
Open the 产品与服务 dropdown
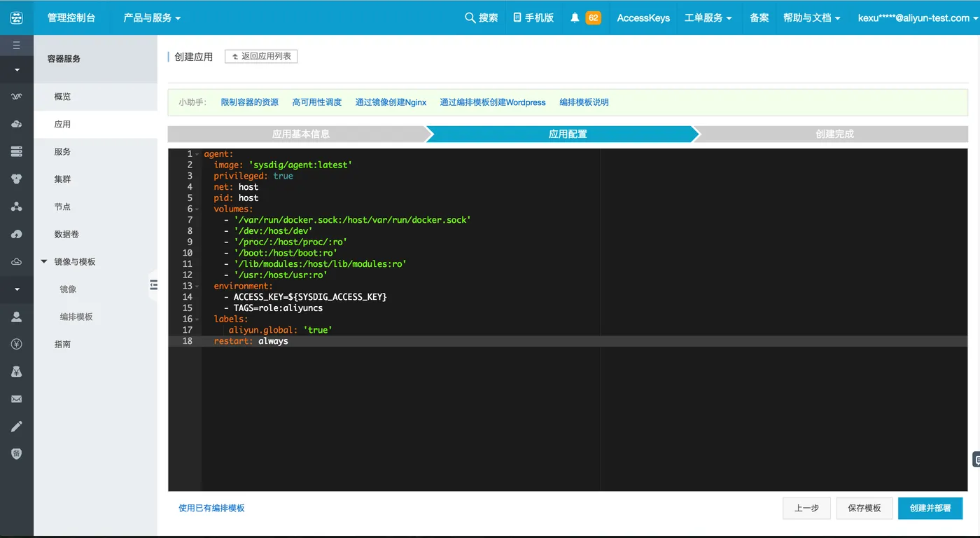coord(152,18)
